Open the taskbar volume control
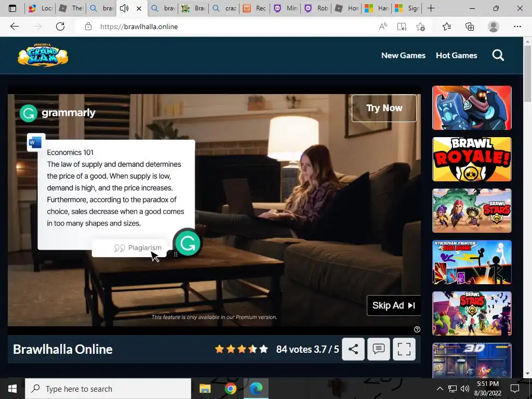 465,389
